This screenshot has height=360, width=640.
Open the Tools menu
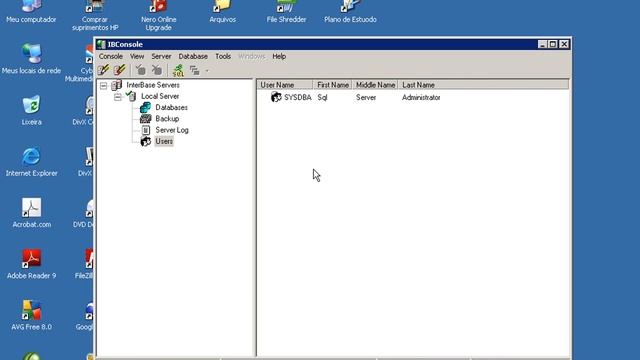point(223,56)
